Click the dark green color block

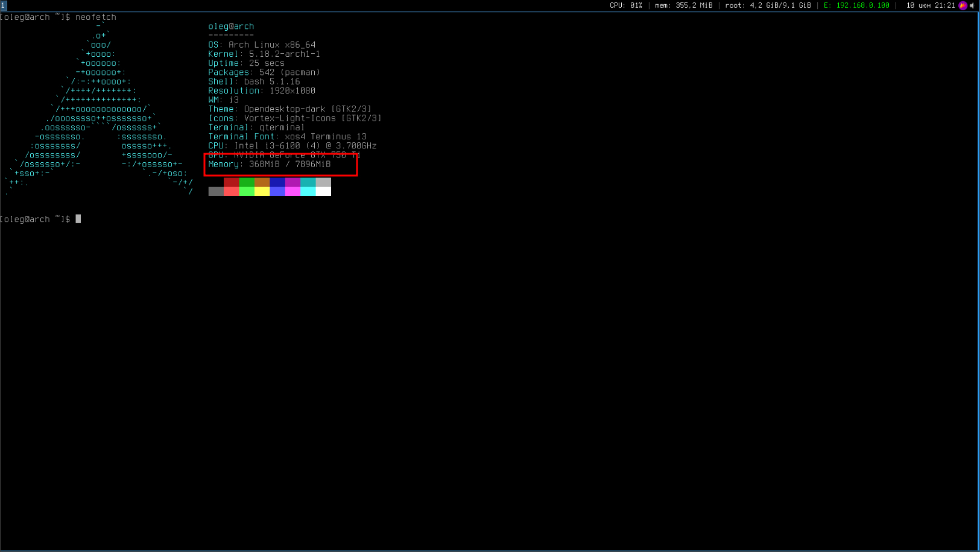point(247,182)
